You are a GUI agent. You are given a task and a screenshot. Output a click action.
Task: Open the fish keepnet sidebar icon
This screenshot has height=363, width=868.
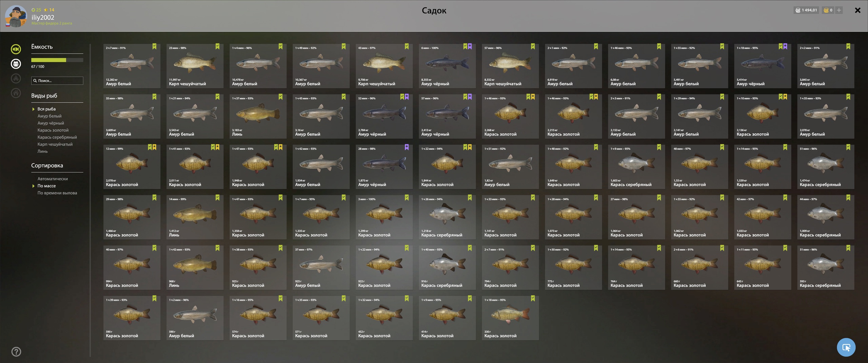click(x=16, y=49)
